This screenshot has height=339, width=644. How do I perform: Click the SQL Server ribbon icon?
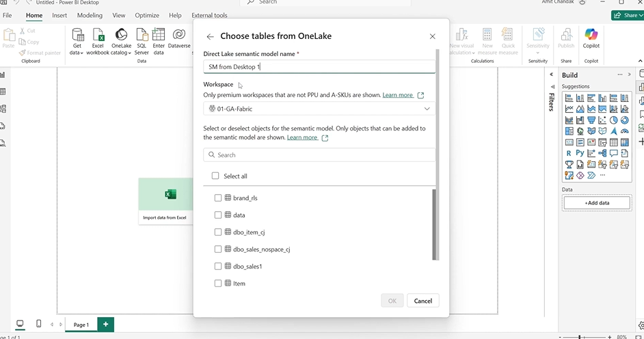click(142, 42)
